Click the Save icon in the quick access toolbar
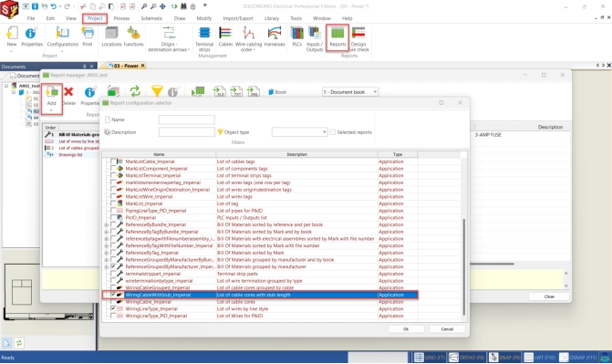 pos(35,6)
